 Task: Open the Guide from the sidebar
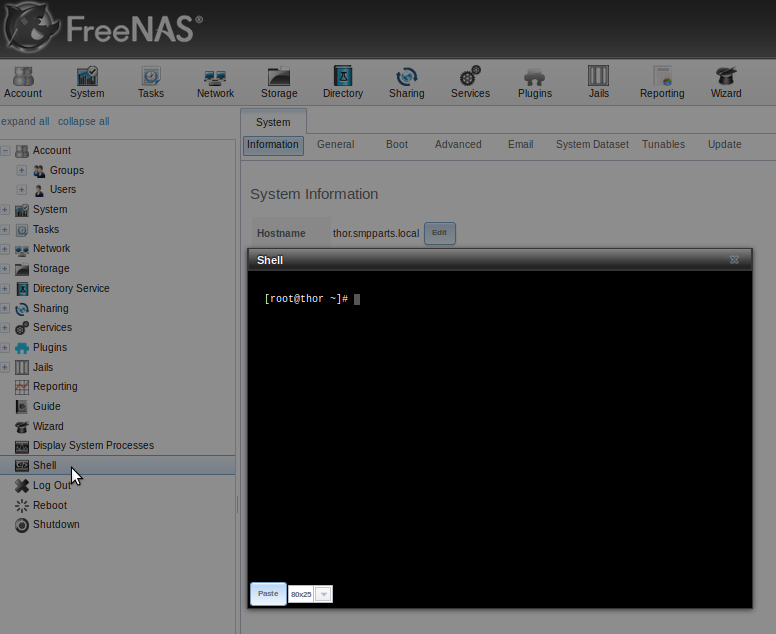pos(47,406)
